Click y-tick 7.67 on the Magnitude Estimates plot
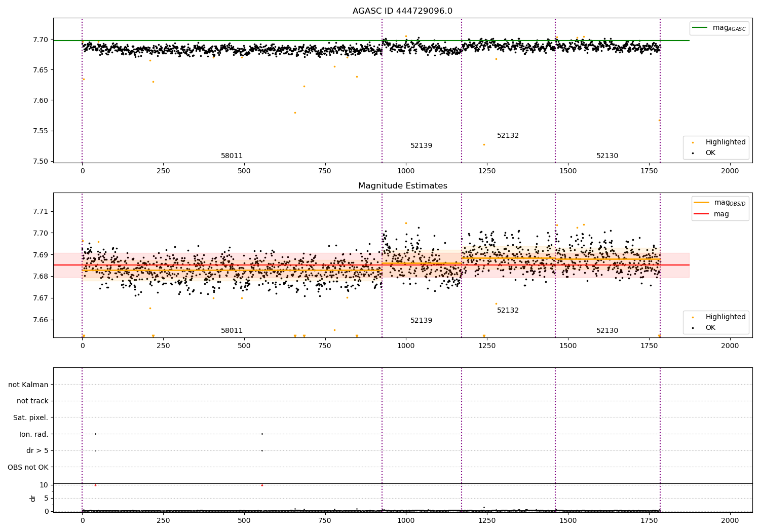 (40, 298)
